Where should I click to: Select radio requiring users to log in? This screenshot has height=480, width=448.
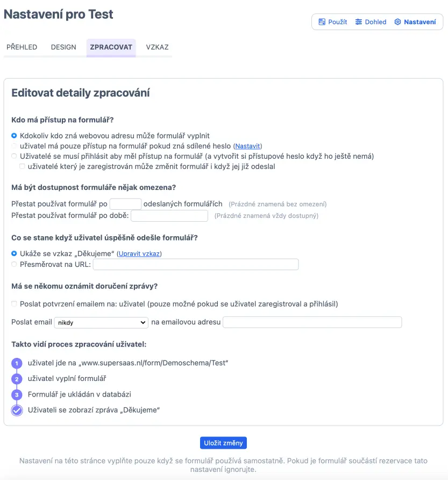coord(14,156)
